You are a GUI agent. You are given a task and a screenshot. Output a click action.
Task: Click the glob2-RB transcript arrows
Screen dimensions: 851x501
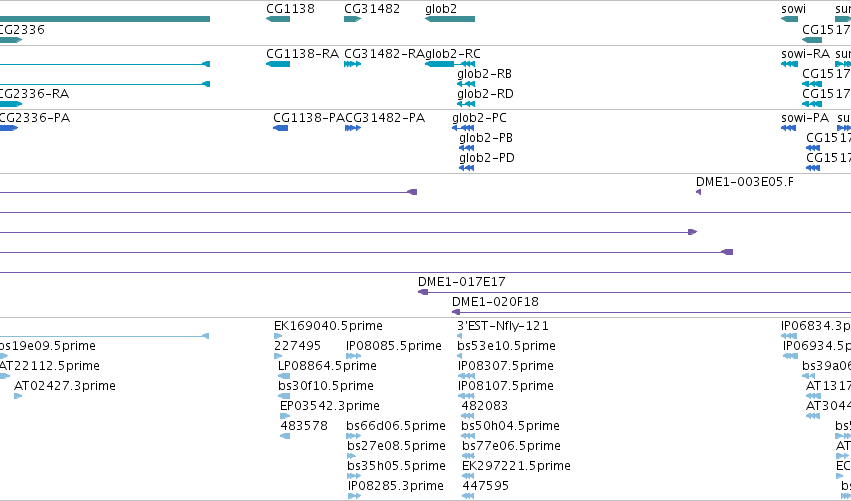pyautogui.click(x=466, y=84)
